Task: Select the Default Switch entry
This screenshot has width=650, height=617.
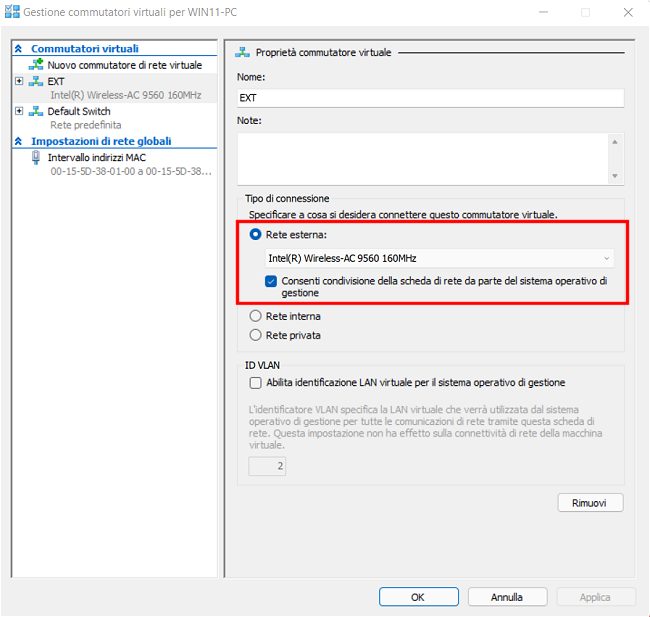Action: pos(79,111)
